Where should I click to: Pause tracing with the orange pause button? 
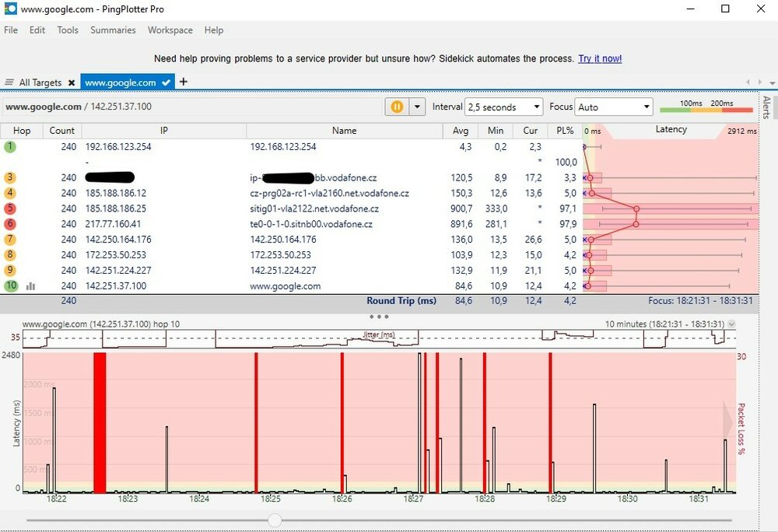pos(397,107)
